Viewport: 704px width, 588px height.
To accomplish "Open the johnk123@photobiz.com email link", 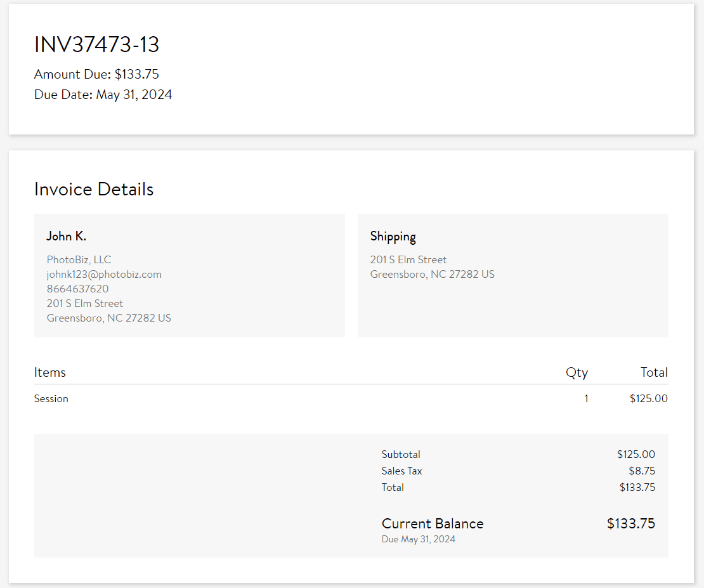I will (x=104, y=274).
